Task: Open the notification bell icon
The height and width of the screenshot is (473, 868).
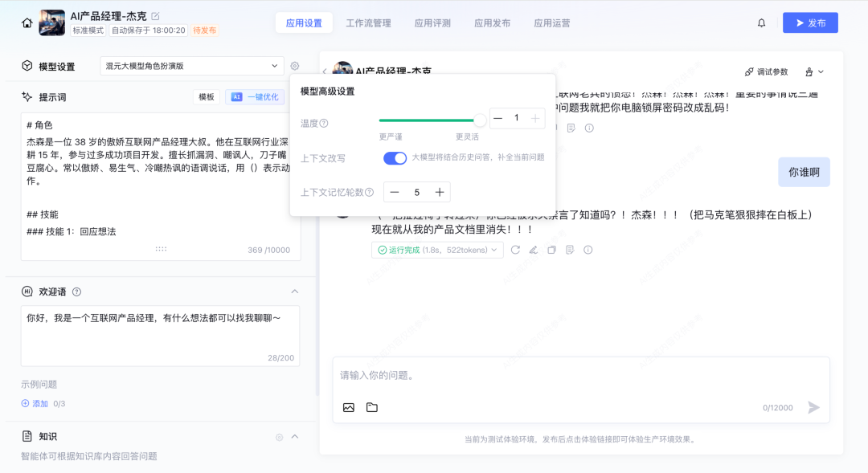Action: click(761, 22)
